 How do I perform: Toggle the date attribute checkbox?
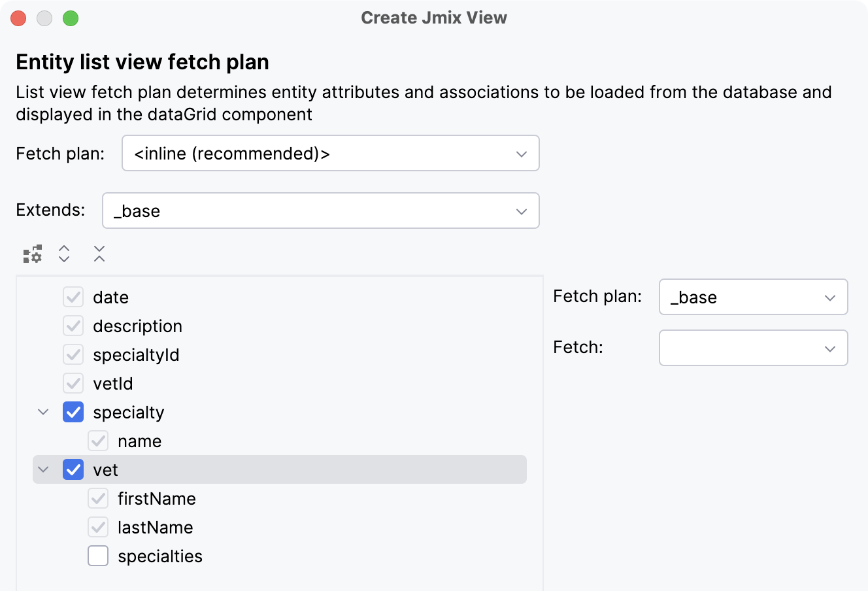(x=73, y=297)
